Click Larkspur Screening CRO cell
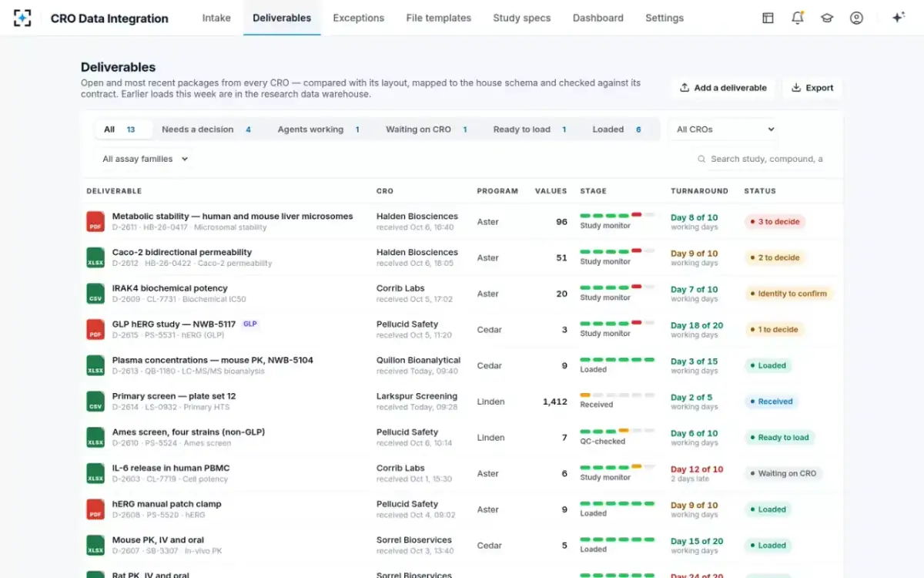 click(x=417, y=402)
